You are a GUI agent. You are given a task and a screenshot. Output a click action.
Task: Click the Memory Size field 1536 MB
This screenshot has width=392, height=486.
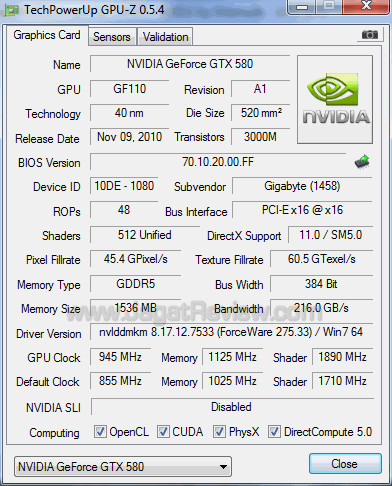135,308
